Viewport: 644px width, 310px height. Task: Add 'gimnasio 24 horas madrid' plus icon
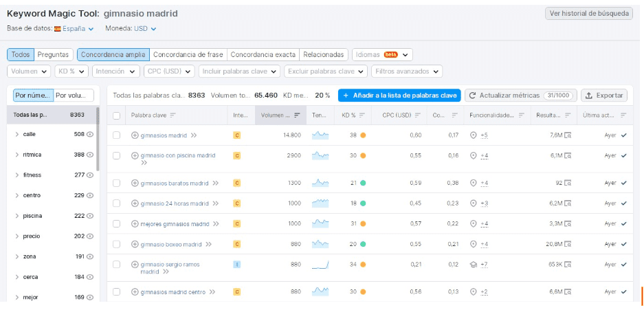(x=135, y=203)
